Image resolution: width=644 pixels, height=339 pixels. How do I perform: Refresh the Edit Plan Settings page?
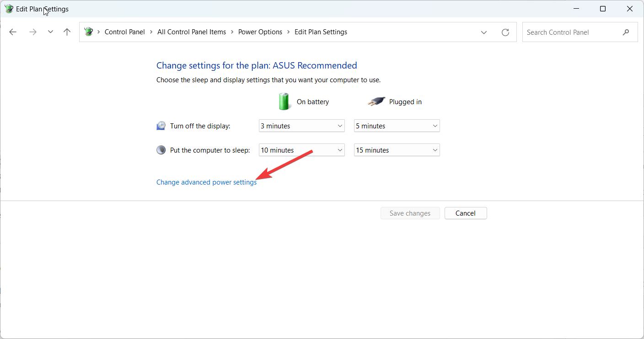(x=505, y=32)
